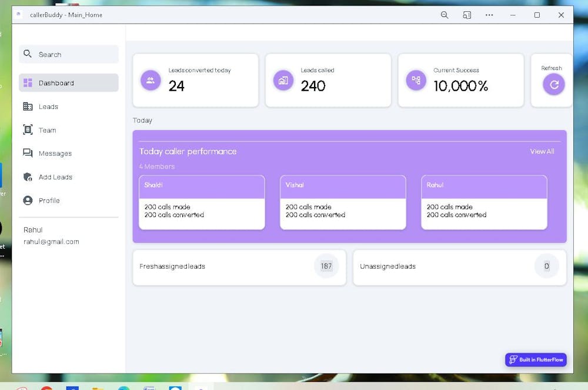
Task: Click the 24 leads converted value
Action: point(176,86)
